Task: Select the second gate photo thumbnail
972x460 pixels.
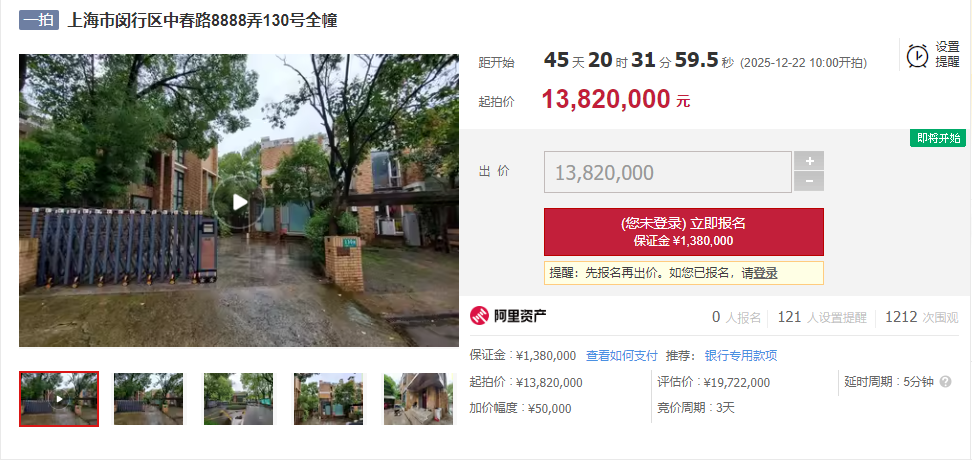Action: (x=149, y=399)
